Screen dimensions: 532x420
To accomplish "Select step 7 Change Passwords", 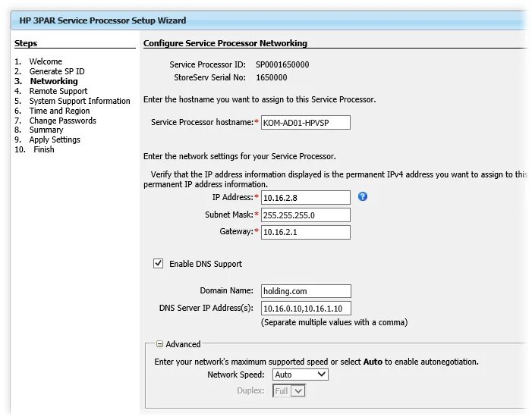I will tap(62, 121).
